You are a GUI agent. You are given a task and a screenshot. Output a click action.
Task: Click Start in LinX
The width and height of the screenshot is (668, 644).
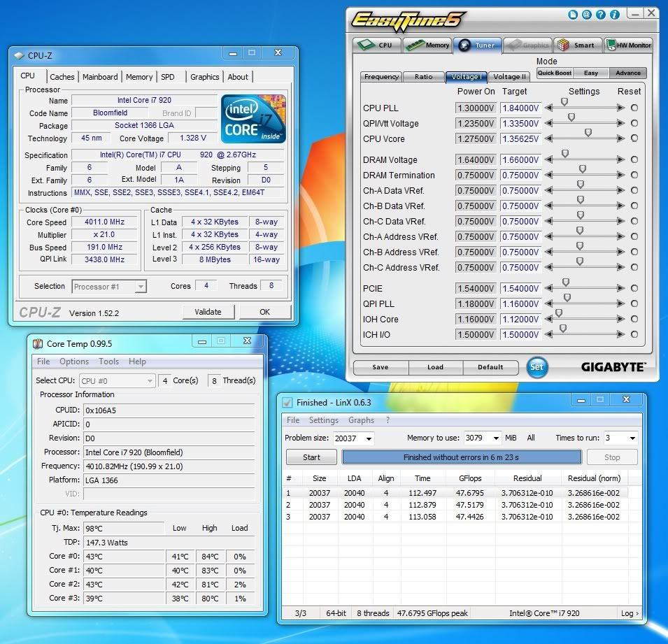coord(311,457)
